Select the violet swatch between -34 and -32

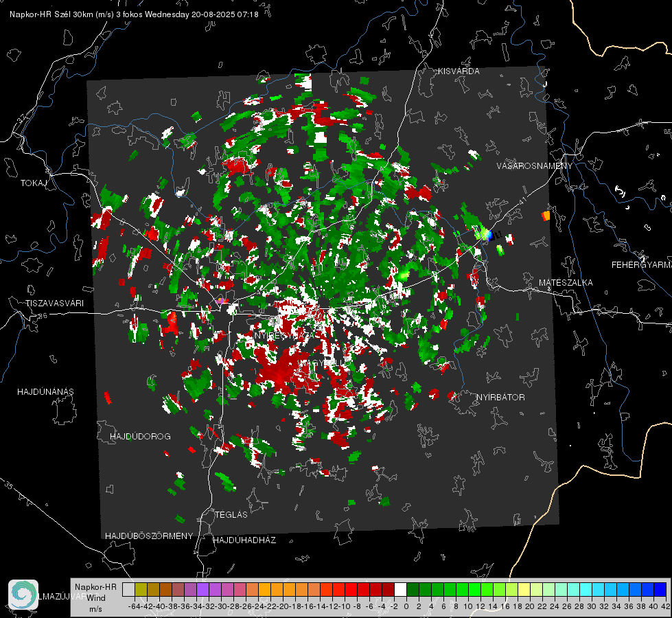[202, 590]
